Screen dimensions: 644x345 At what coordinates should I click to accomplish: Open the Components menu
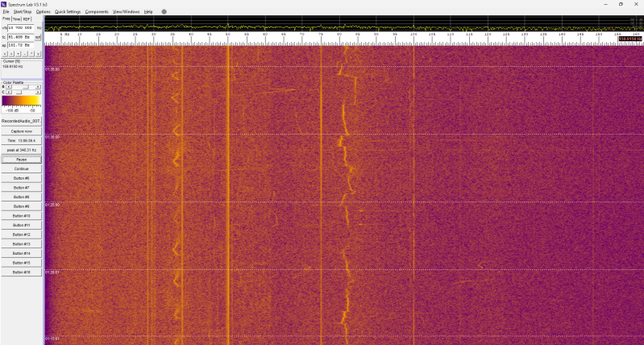tap(97, 12)
